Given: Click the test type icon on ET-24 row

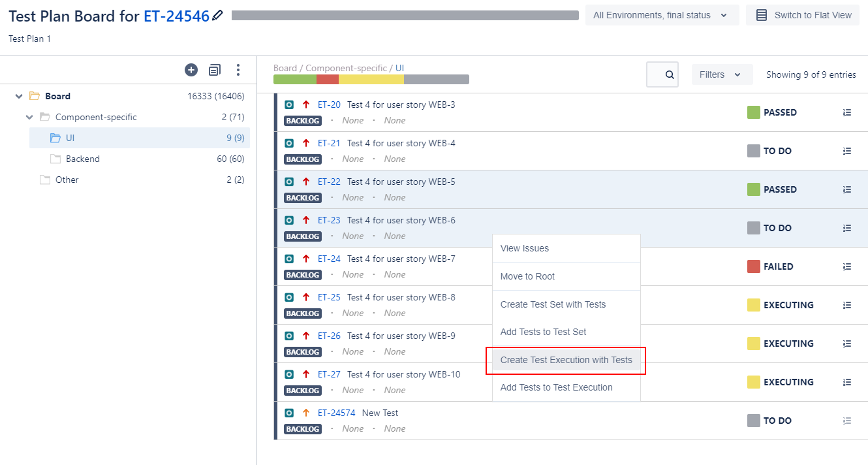Looking at the screenshot, I should 289,259.
